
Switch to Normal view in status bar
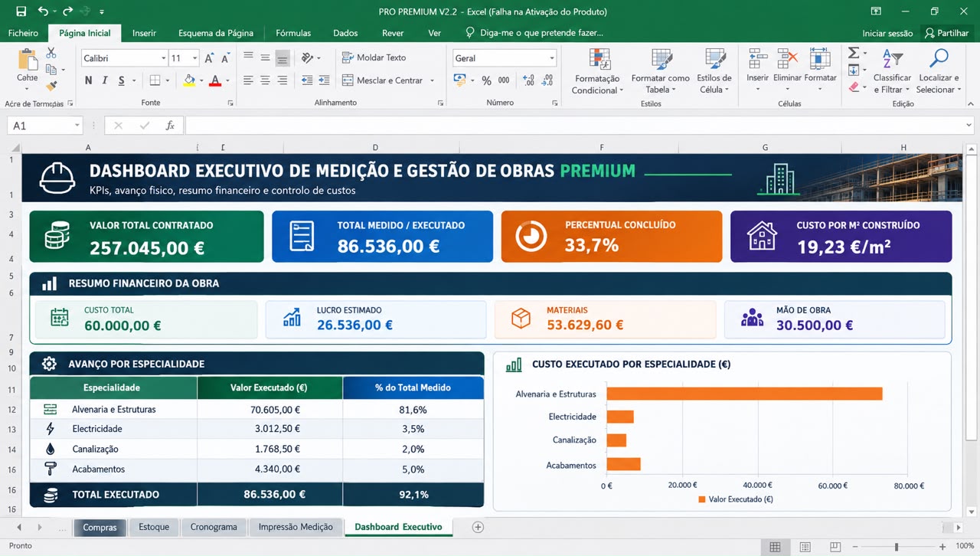pos(775,547)
